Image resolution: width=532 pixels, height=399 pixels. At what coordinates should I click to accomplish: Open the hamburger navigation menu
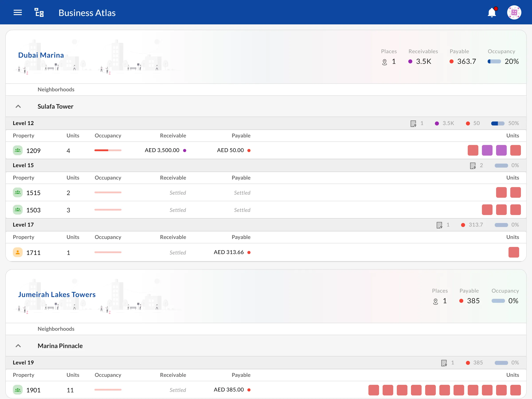pyautogui.click(x=18, y=12)
